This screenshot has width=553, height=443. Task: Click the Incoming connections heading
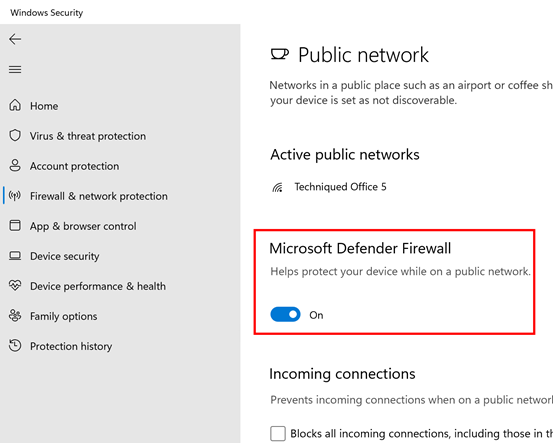pos(342,374)
